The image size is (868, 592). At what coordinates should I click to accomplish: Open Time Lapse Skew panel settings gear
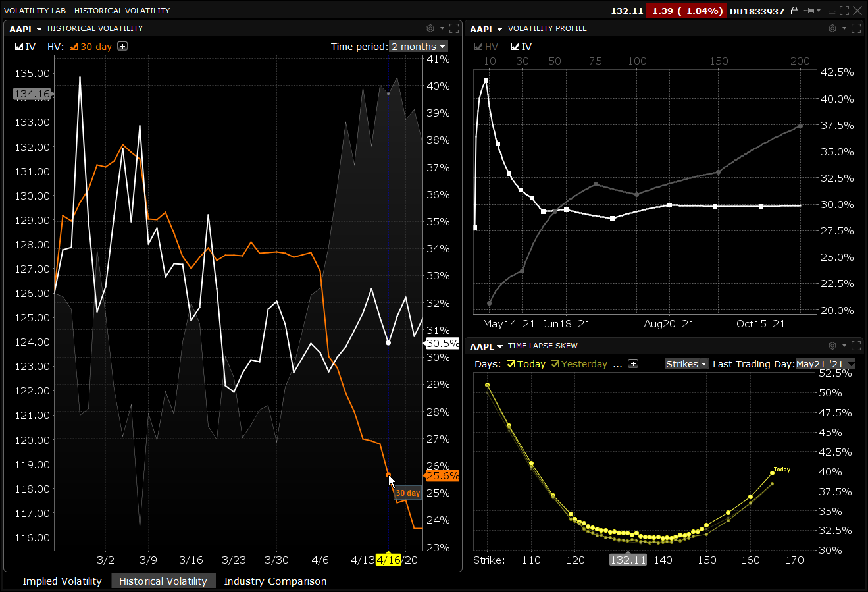click(832, 346)
